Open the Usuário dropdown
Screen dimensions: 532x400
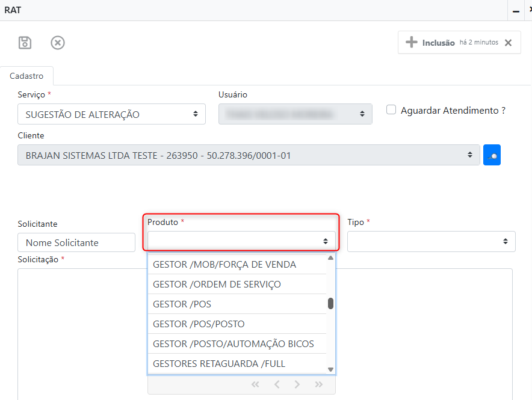[x=295, y=114]
